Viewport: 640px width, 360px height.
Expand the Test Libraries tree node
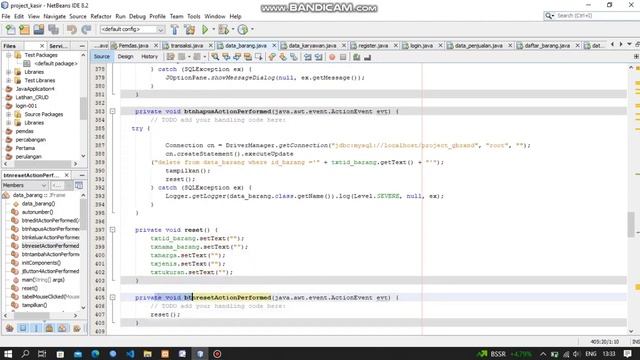coord(9,80)
